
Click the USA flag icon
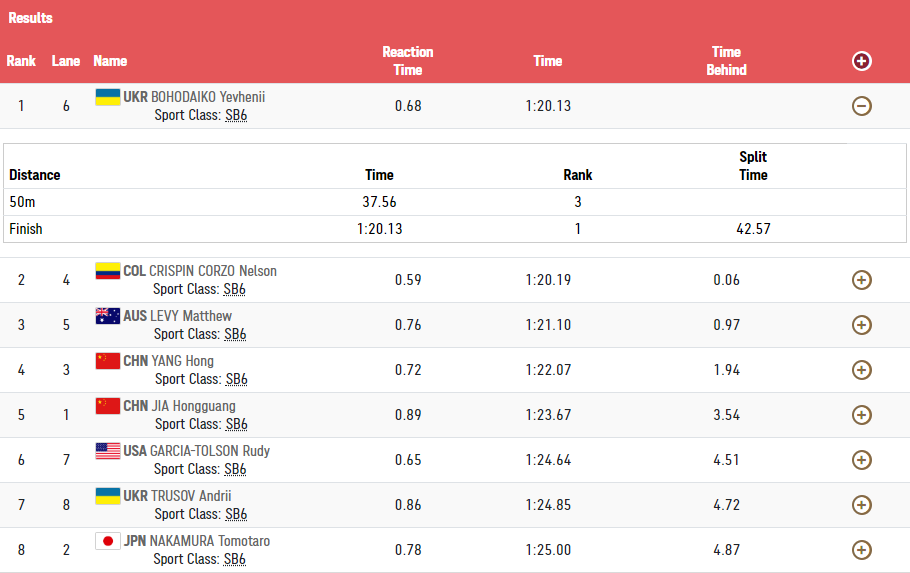point(107,451)
